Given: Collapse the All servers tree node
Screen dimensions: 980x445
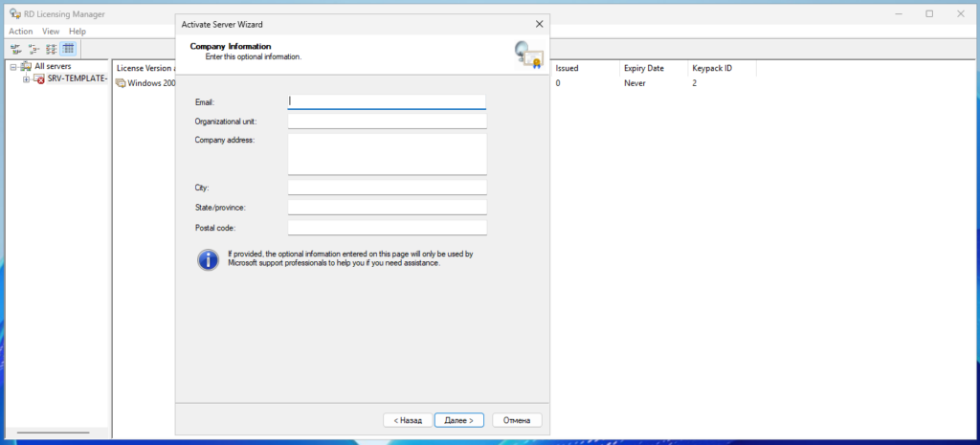Looking at the screenshot, I should tap(12, 66).
